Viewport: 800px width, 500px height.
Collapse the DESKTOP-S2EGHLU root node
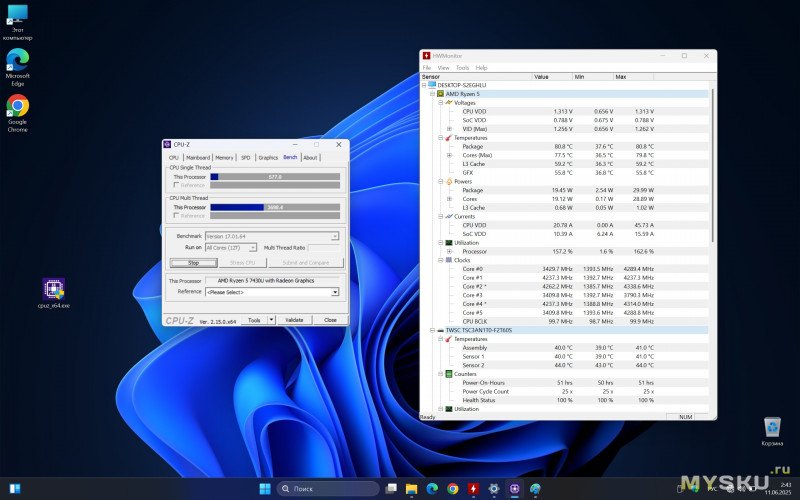pyautogui.click(x=424, y=85)
